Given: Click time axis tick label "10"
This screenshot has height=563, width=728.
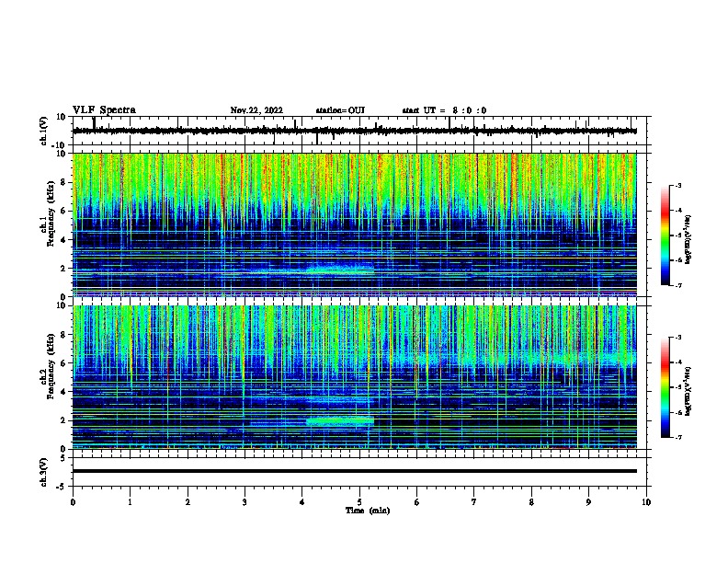Looking at the screenshot, I should (646, 502).
